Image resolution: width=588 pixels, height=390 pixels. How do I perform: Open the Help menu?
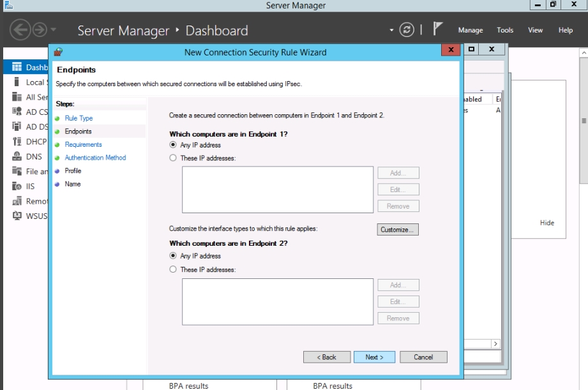(565, 30)
